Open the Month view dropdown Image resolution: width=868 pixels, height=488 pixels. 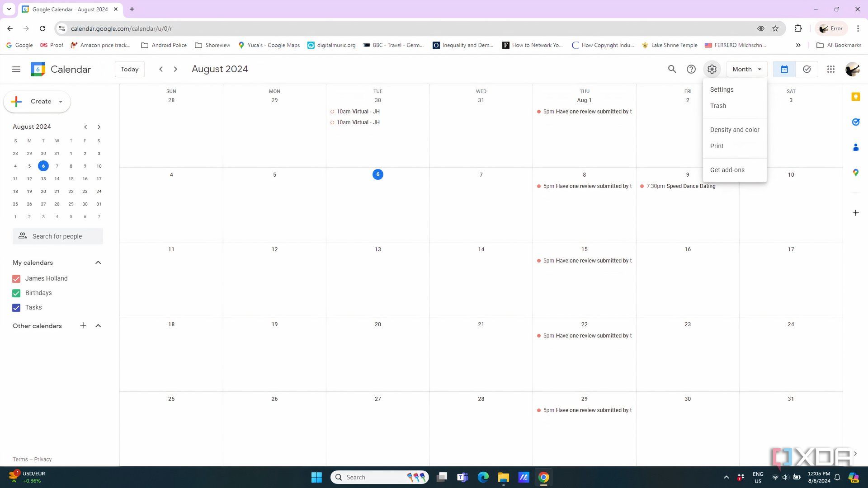pyautogui.click(x=746, y=69)
